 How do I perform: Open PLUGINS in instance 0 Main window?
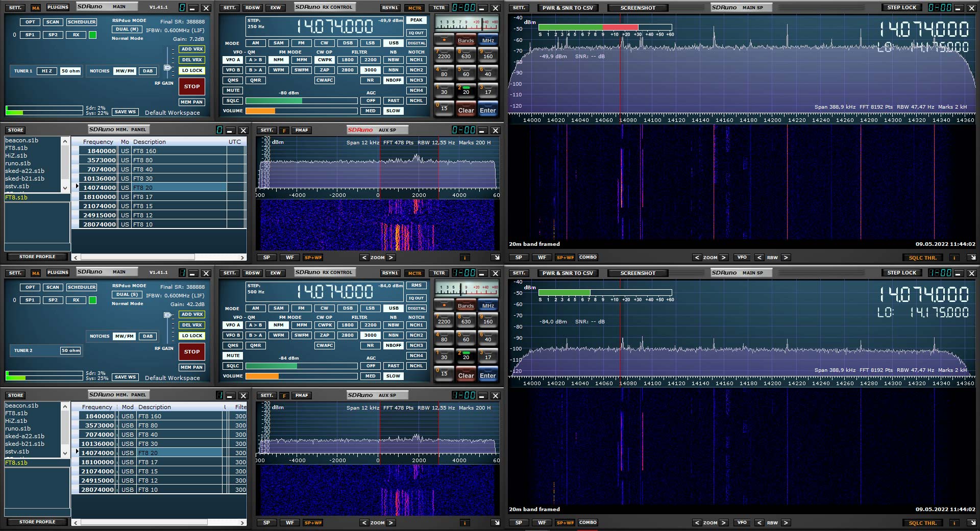(x=58, y=8)
